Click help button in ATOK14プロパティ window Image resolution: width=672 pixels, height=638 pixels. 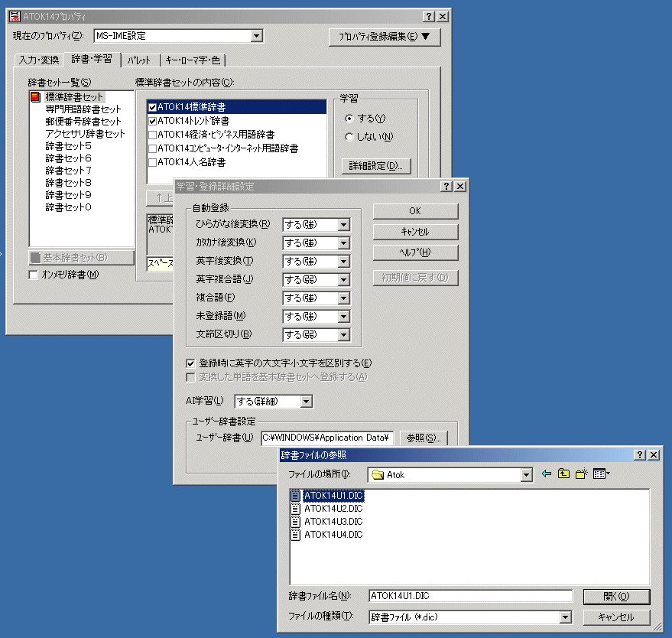pos(429,16)
